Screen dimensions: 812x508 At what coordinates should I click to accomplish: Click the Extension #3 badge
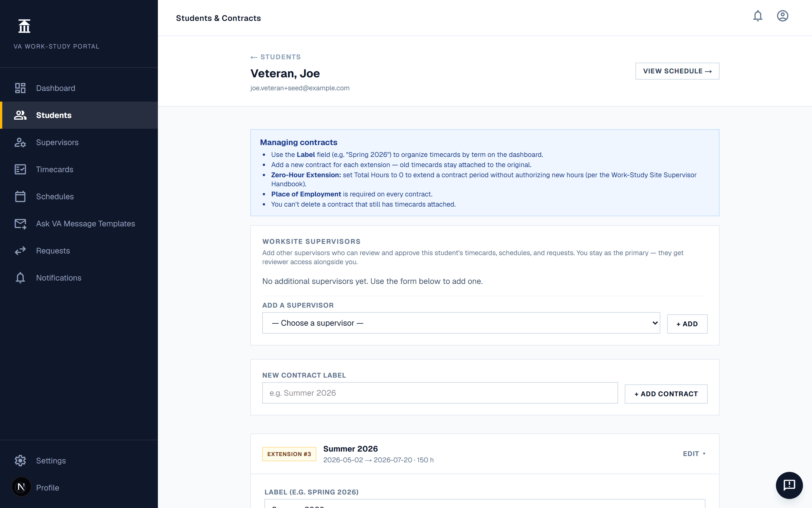(x=289, y=454)
